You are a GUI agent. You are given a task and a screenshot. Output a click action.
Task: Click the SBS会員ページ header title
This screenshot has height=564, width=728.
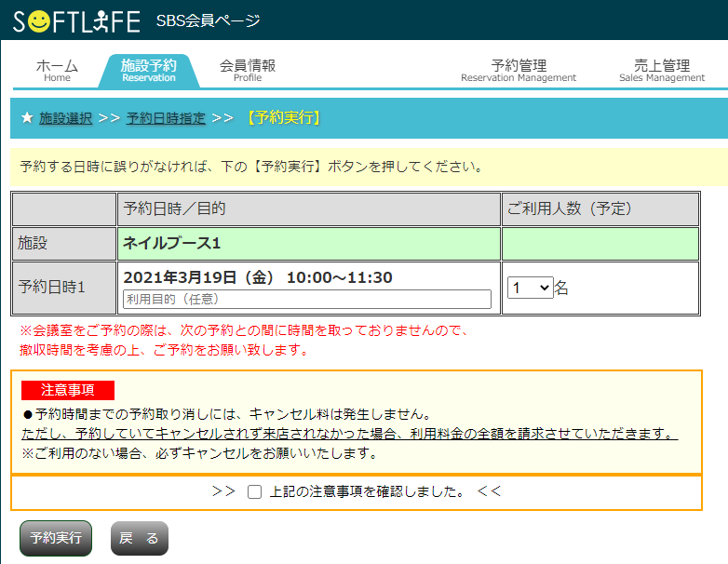pyautogui.click(x=209, y=20)
